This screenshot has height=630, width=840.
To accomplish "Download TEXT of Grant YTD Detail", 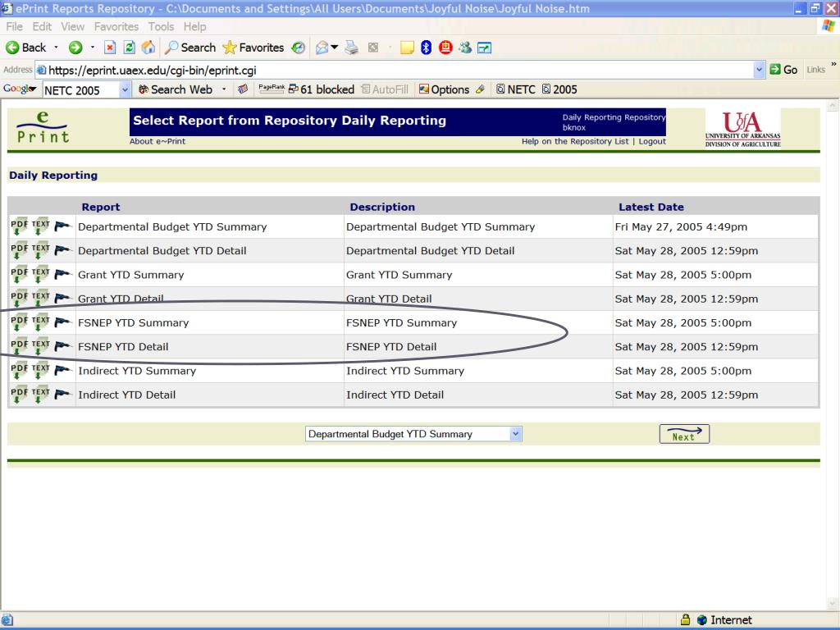I will point(41,299).
